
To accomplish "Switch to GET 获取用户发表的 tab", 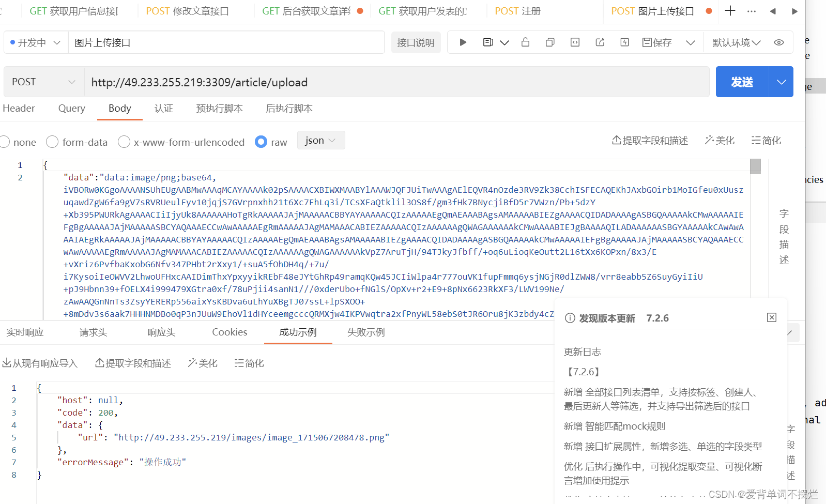I will click(423, 11).
